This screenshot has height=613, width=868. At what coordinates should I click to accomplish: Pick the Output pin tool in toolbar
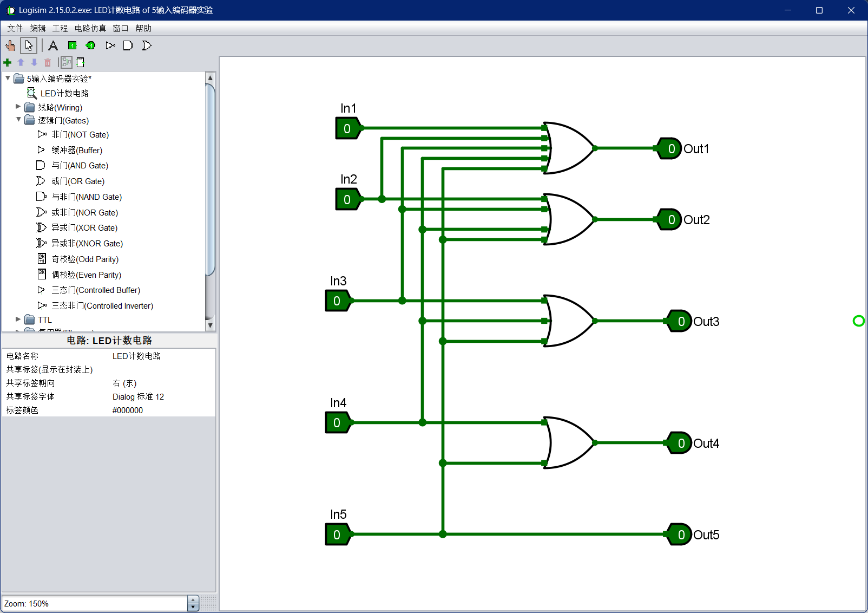tap(91, 45)
